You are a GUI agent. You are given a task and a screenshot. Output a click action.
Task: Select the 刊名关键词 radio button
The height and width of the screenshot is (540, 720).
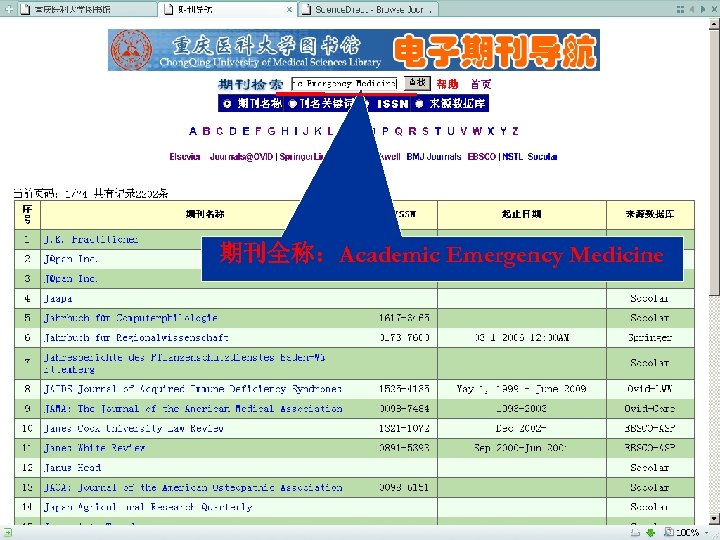[x=292, y=104]
